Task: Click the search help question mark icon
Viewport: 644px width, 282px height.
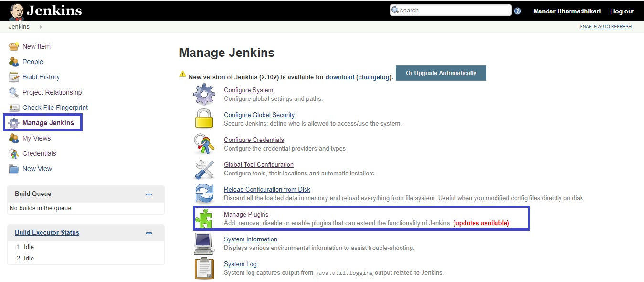Action: click(x=517, y=11)
